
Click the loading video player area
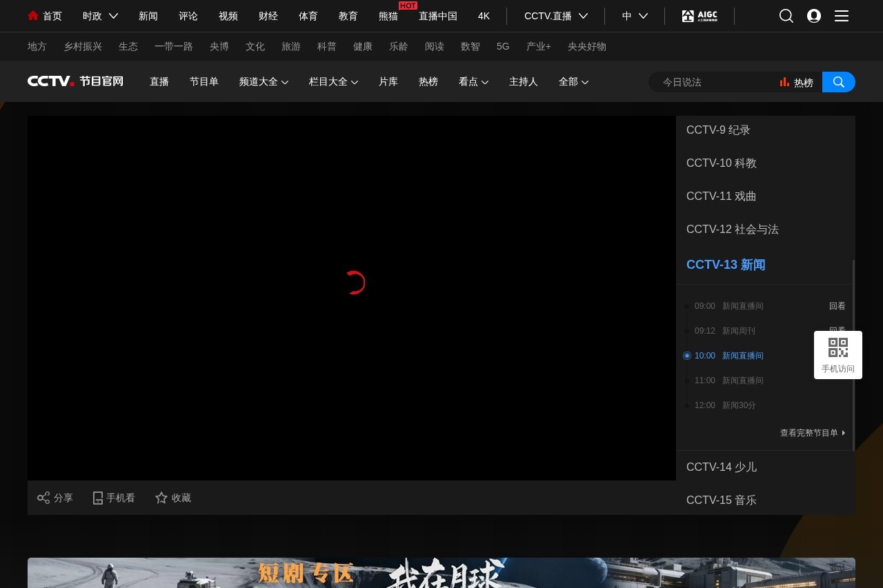352,298
